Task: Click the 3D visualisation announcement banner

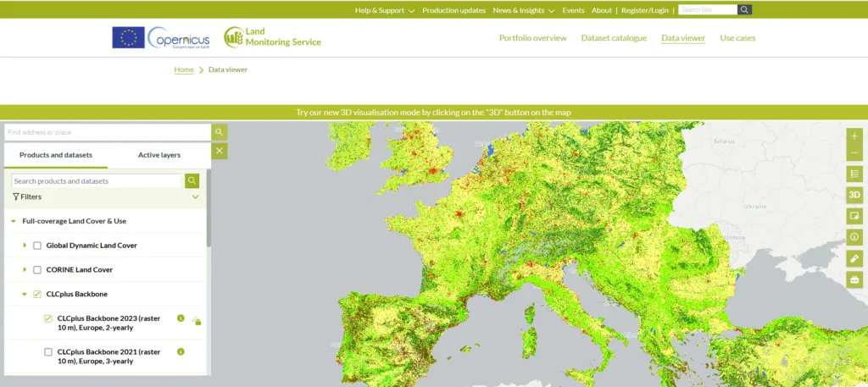Action: click(x=434, y=113)
